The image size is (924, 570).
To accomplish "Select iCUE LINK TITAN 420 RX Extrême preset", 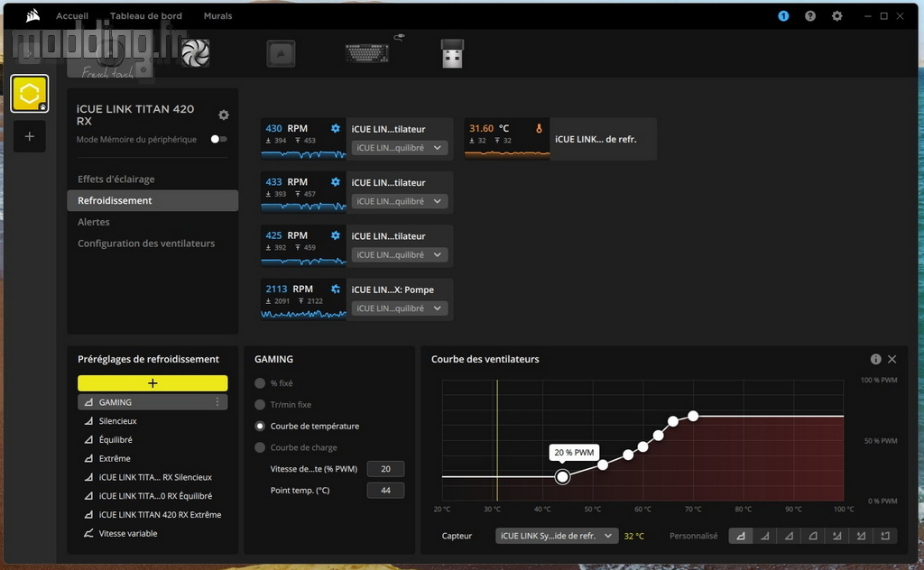I will 152,515.
